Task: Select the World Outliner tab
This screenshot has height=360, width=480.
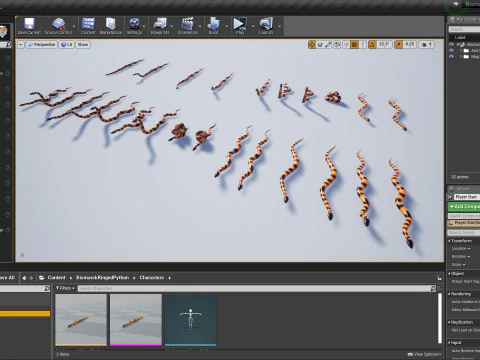Action: 465,19
